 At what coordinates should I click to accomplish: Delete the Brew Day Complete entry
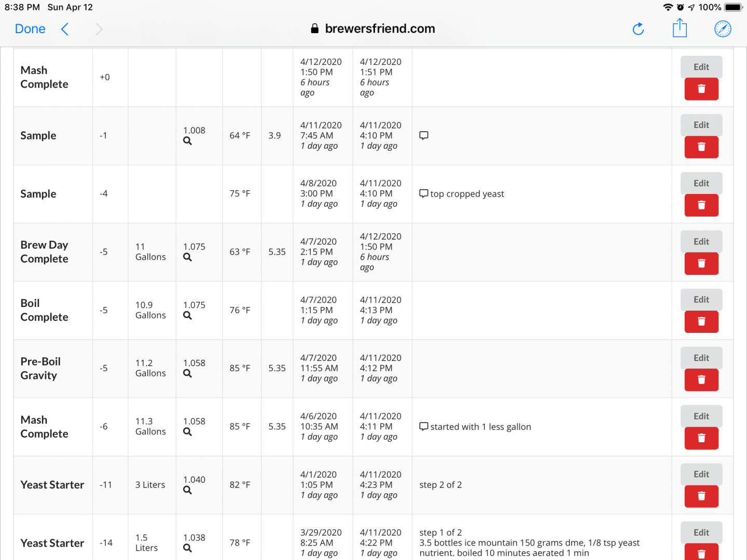(x=701, y=263)
